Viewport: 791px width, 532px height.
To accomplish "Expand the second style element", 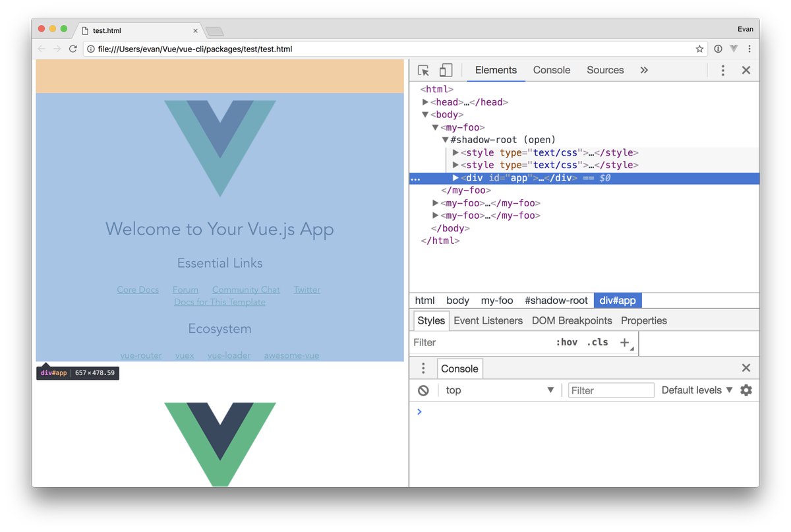I will pos(455,165).
